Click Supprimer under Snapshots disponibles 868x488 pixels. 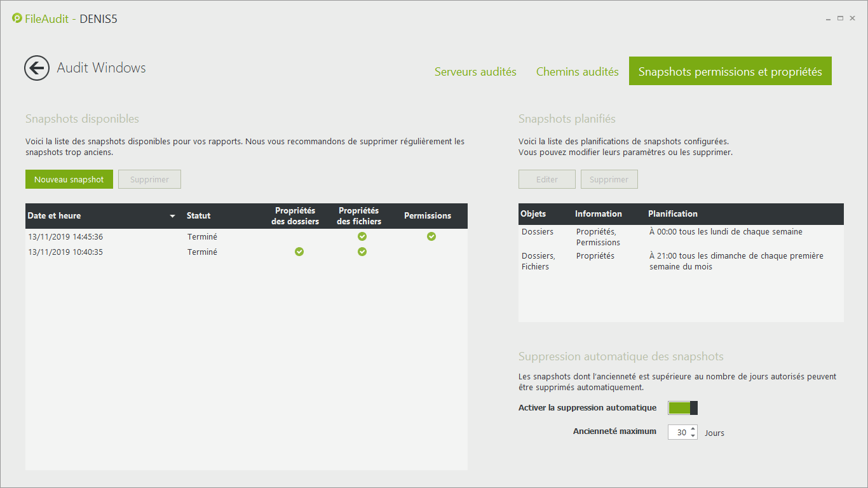point(149,179)
